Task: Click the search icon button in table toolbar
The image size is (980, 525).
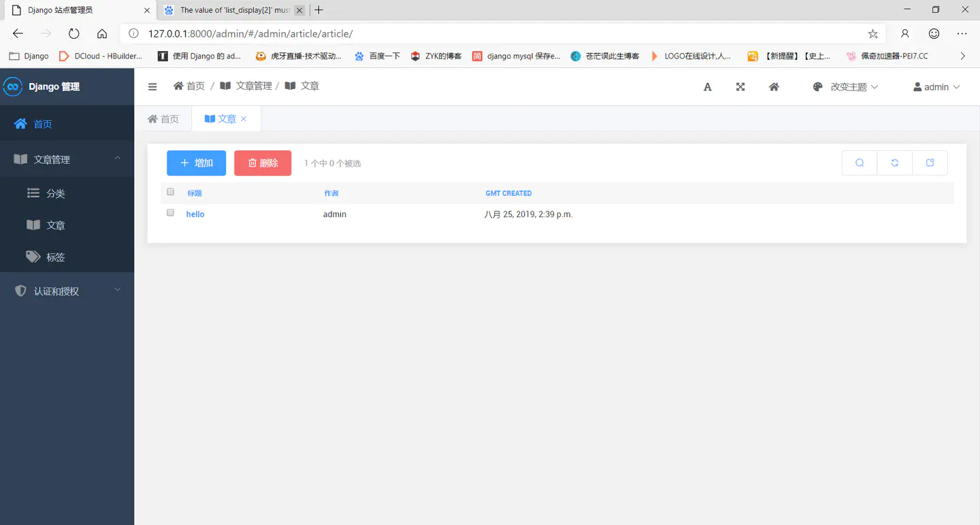Action: (860, 163)
